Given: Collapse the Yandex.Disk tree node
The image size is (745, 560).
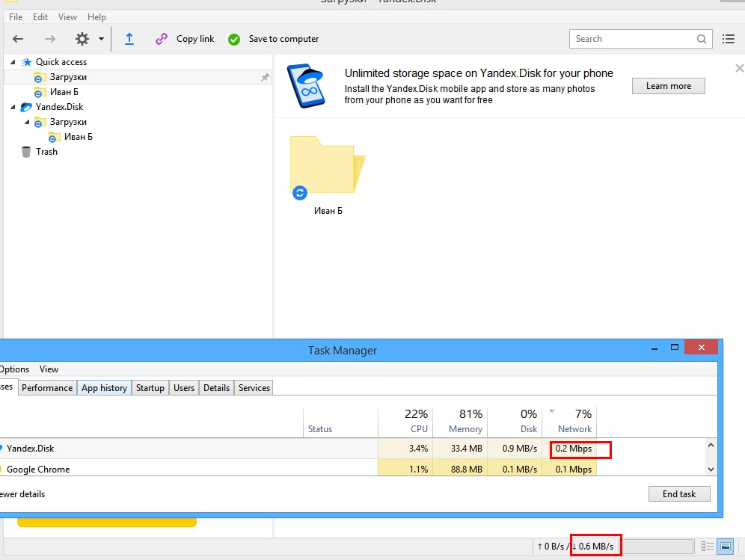Looking at the screenshot, I should click(13, 107).
